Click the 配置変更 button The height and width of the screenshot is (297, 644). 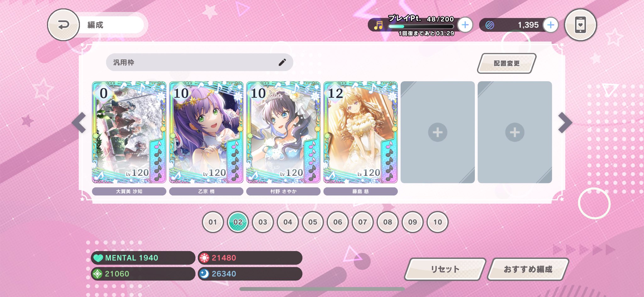click(x=507, y=63)
